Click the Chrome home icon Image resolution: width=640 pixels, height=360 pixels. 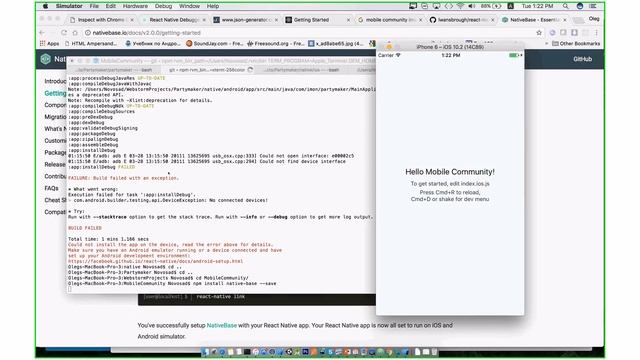point(75,33)
